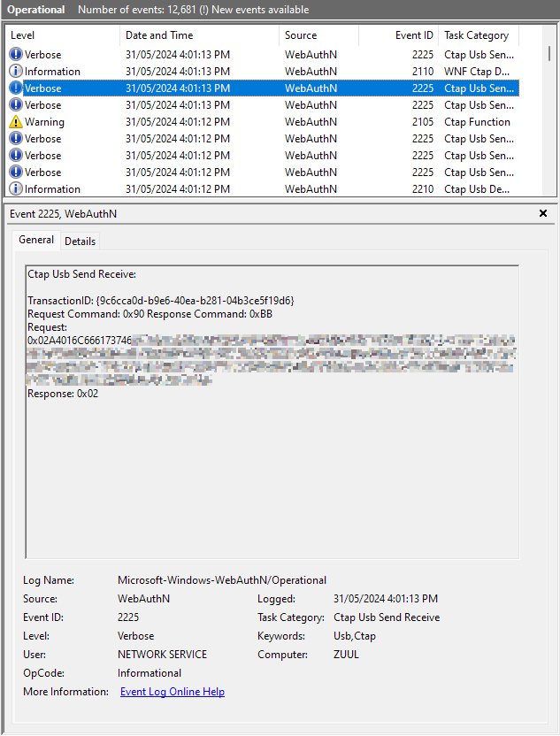Click the Ctap Function task category cell

coord(477,122)
